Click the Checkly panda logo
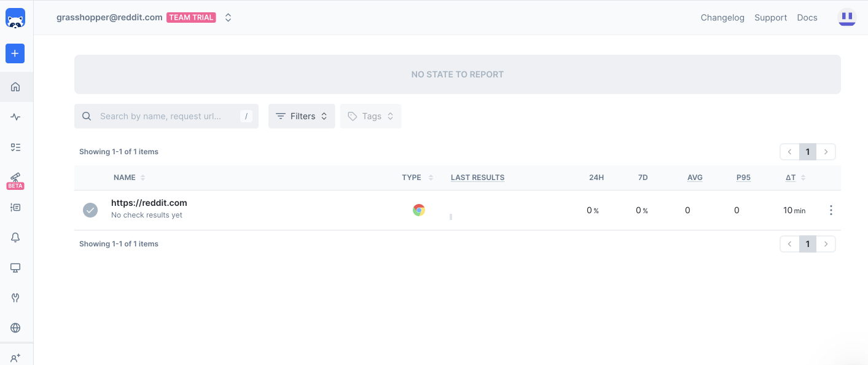Screen dimensions: 868x365 15,18
